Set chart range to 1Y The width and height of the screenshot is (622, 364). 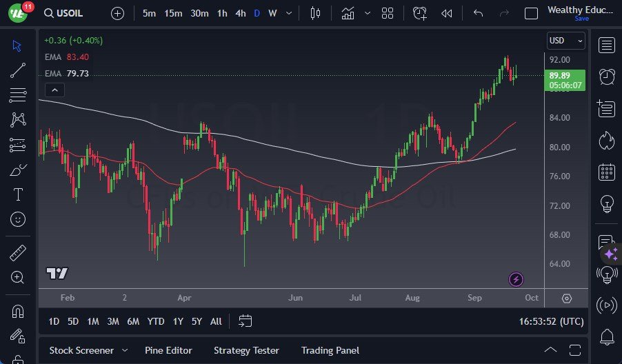[178, 321]
